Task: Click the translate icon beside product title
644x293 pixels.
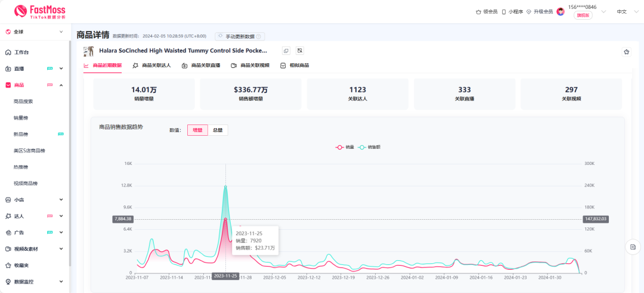Action: (x=299, y=51)
